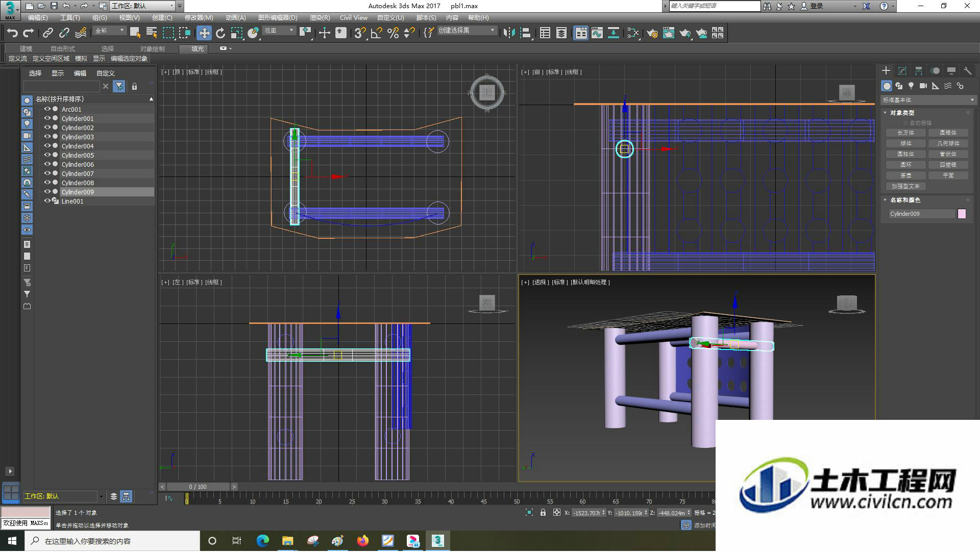Switch to the Modify panel tab
980x552 pixels.
[902, 71]
